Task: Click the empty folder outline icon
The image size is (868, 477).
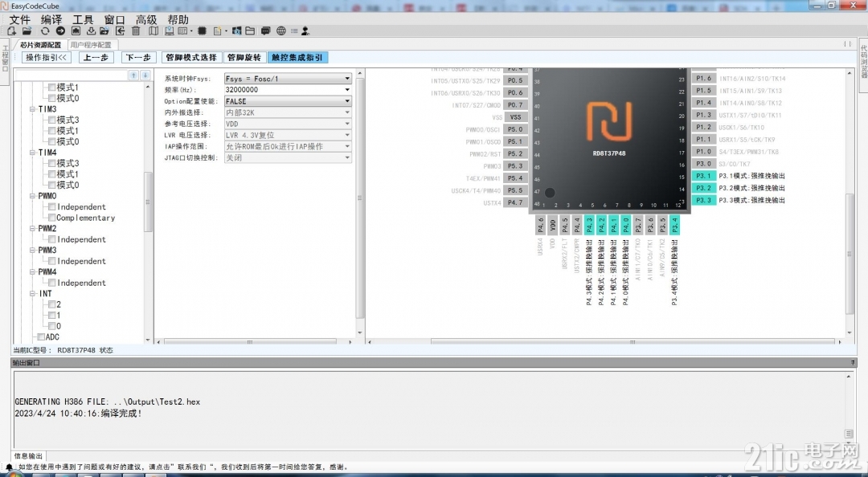Action: click(250, 31)
